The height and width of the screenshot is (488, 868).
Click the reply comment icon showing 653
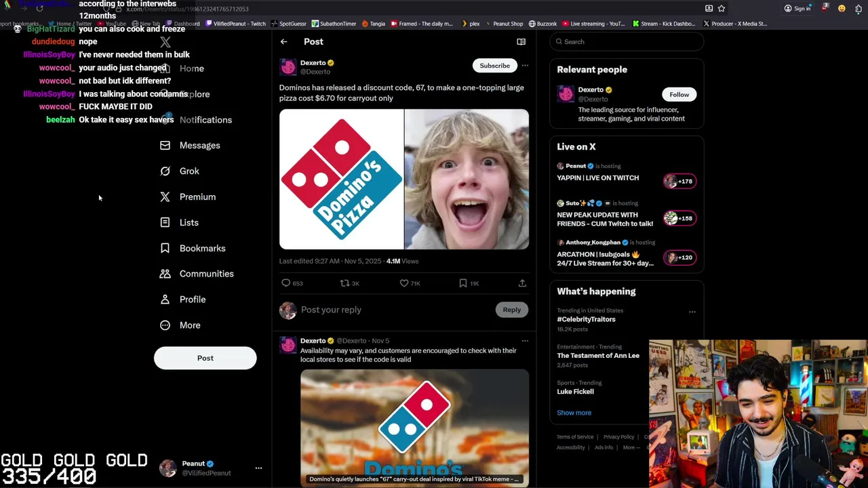coord(285,283)
